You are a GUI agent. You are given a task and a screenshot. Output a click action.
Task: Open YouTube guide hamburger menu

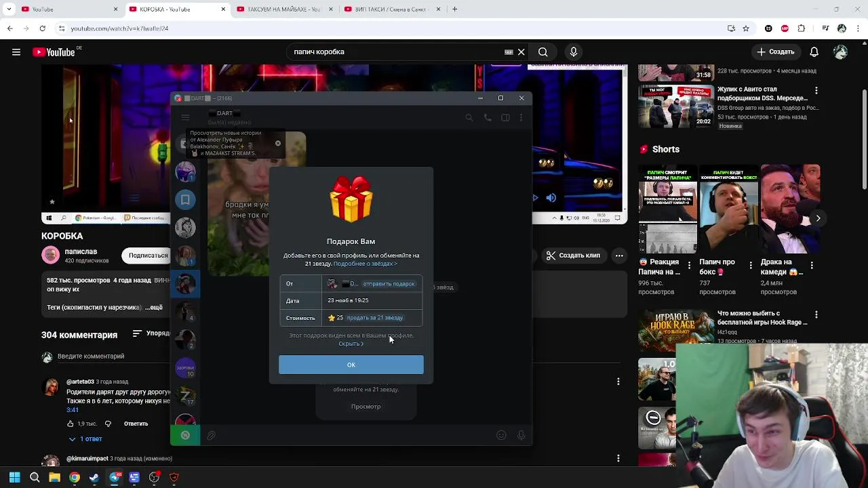coord(16,52)
